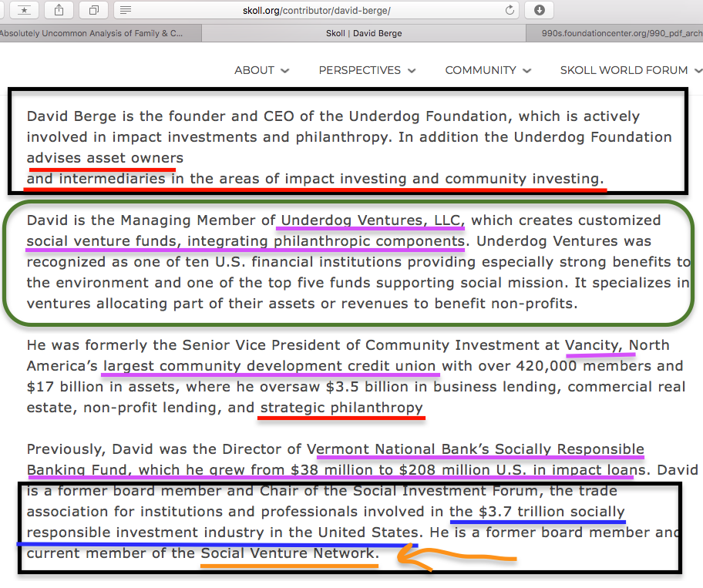
Task: Reload the page with the refresh icon
Action: pyautogui.click(x=510, y=10)
